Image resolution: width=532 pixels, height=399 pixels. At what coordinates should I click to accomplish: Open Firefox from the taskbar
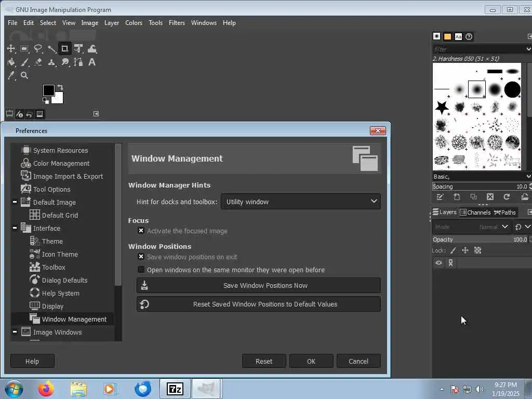click(46, 389)
